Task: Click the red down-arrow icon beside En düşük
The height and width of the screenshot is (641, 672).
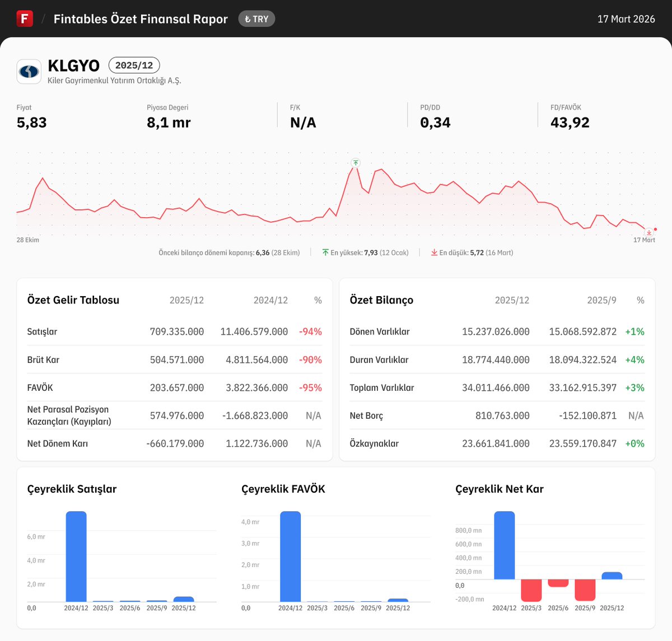Action: 434,252
